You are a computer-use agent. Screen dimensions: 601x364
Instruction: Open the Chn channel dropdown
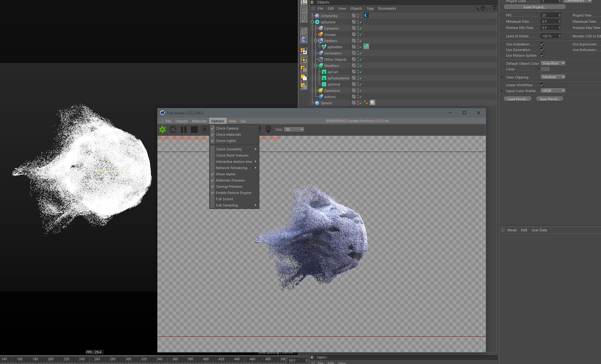[294, 130]
